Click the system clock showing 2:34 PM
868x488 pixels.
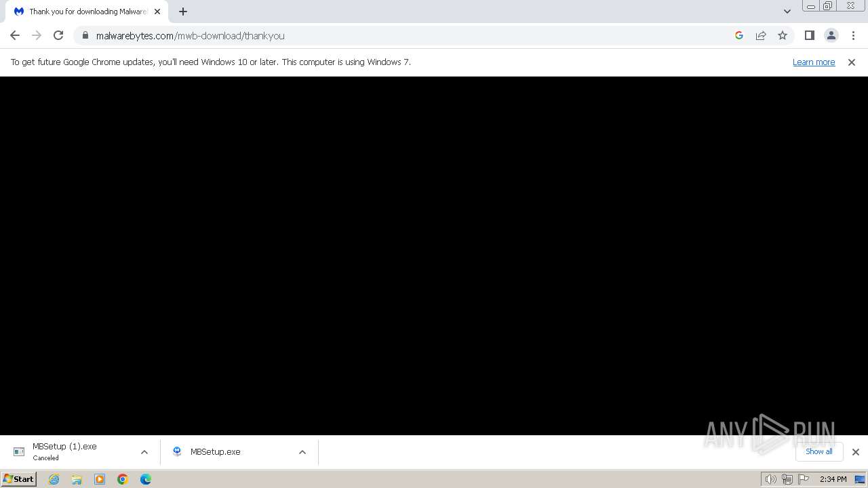coord(833,479)
